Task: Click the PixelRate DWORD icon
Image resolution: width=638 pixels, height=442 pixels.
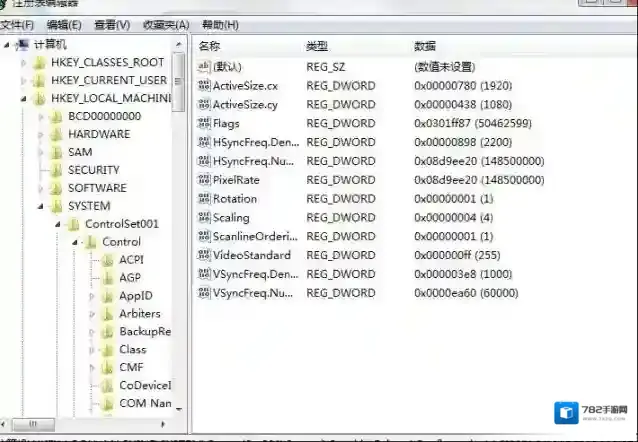Action: [x=204, y=180]
